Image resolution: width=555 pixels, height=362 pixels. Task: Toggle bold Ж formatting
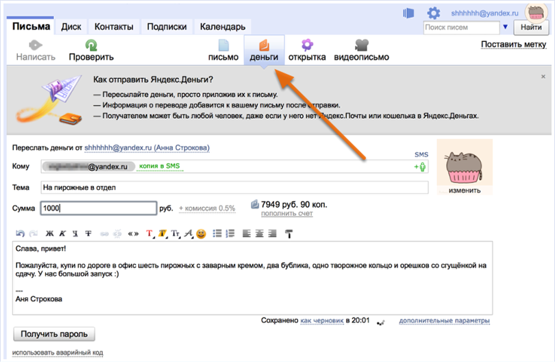click(50, 234)
